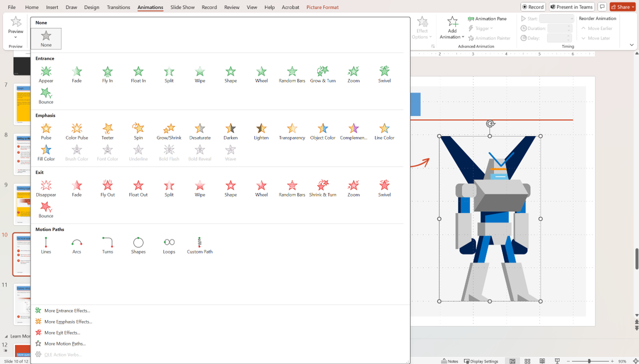The image size is (639, 364).
Task: Open the Picture Format tab
Action: 323,8
